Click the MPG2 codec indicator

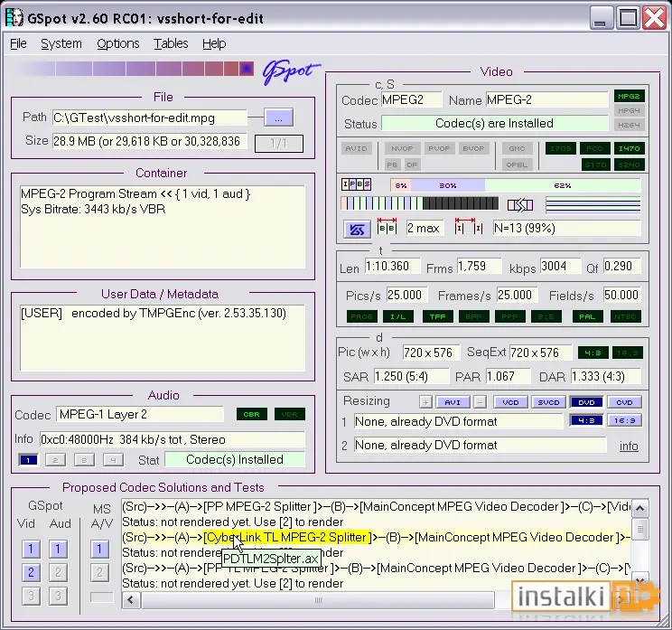pos(629,96)
